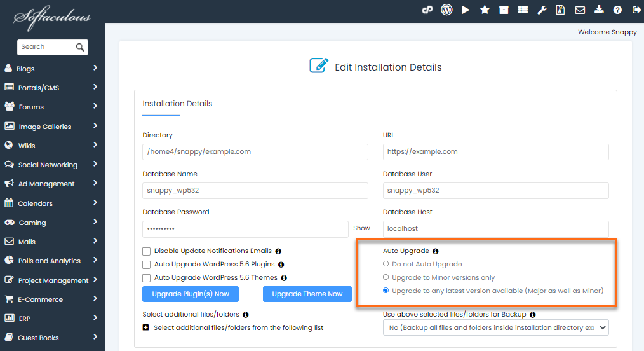Open the WordPress manager icon

[x=446, y=10]
